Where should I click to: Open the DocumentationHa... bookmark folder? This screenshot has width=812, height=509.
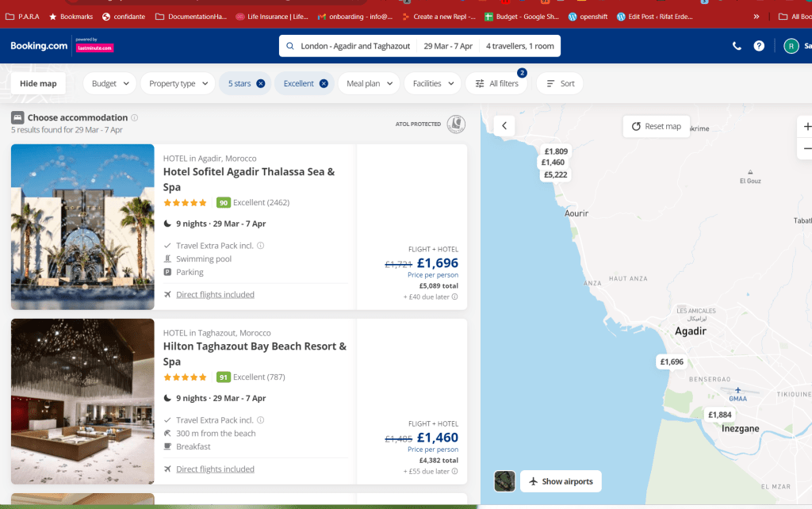[x=191, y=17]
